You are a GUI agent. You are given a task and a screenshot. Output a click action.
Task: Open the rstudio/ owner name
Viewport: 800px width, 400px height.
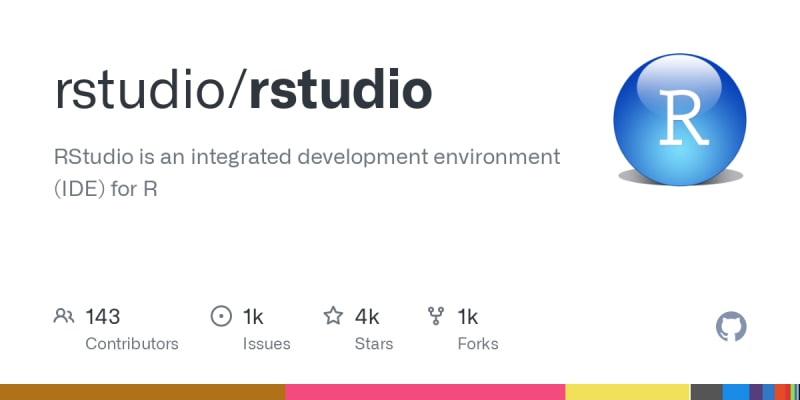151,92
